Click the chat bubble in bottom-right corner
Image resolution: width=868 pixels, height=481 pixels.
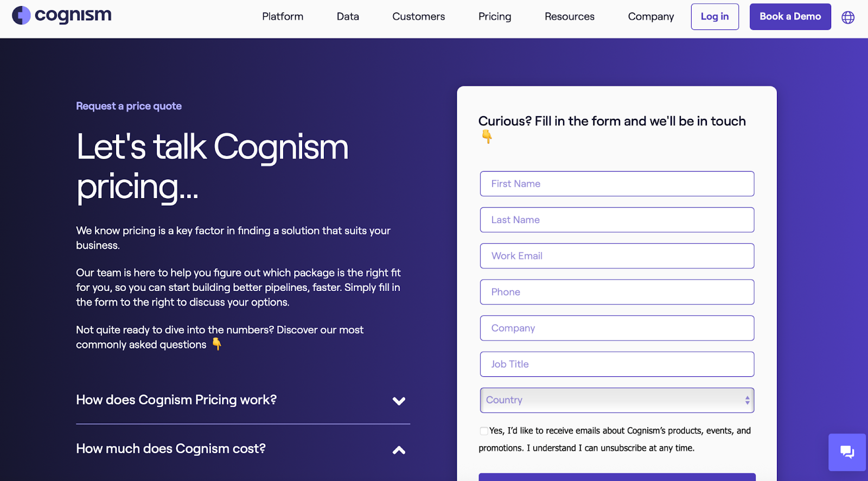tap(847, 452)
